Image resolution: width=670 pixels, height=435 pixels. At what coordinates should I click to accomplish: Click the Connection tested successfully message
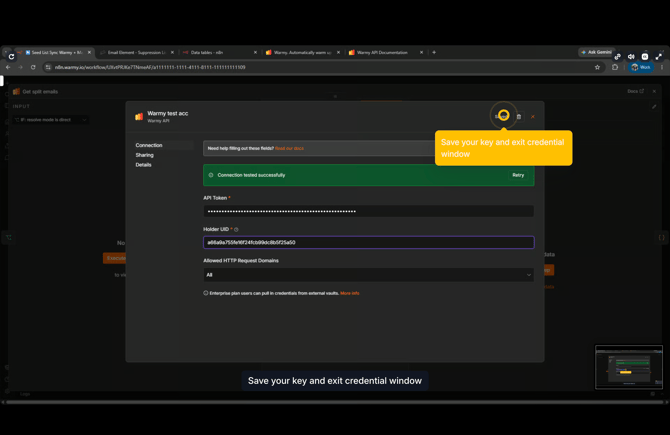[x=251, y=175]
